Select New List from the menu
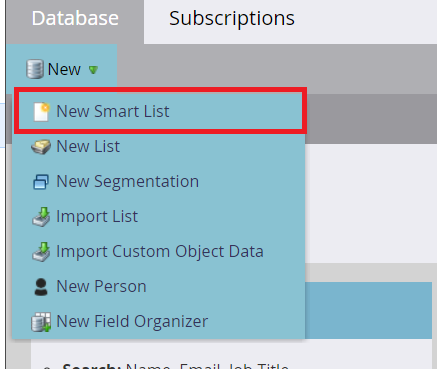 (159, 146)
